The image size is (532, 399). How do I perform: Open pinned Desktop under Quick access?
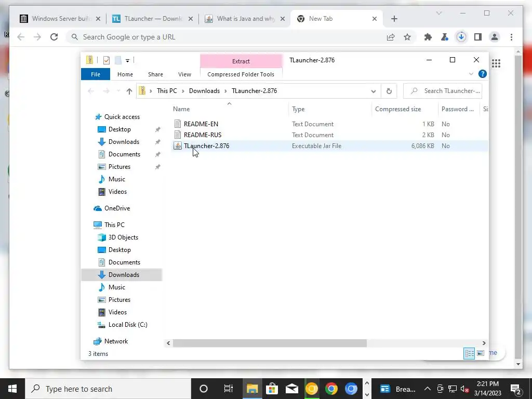pyautogui.click(x=119, y=129)
